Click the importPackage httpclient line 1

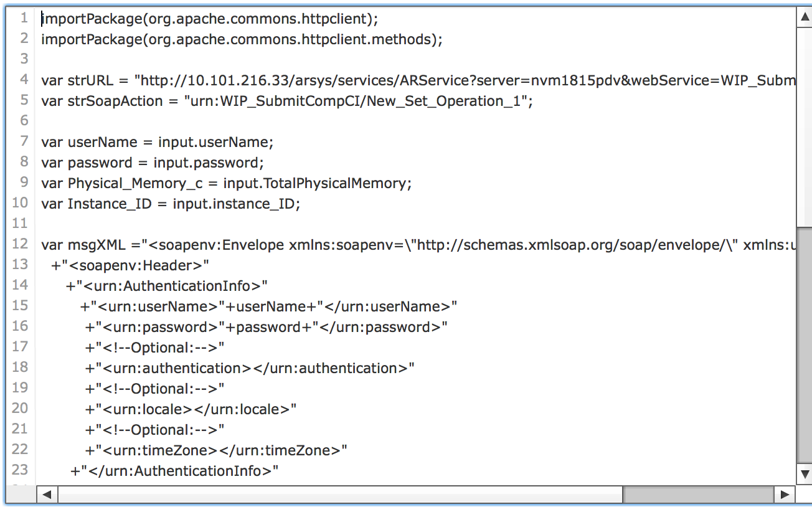[209, 19]
